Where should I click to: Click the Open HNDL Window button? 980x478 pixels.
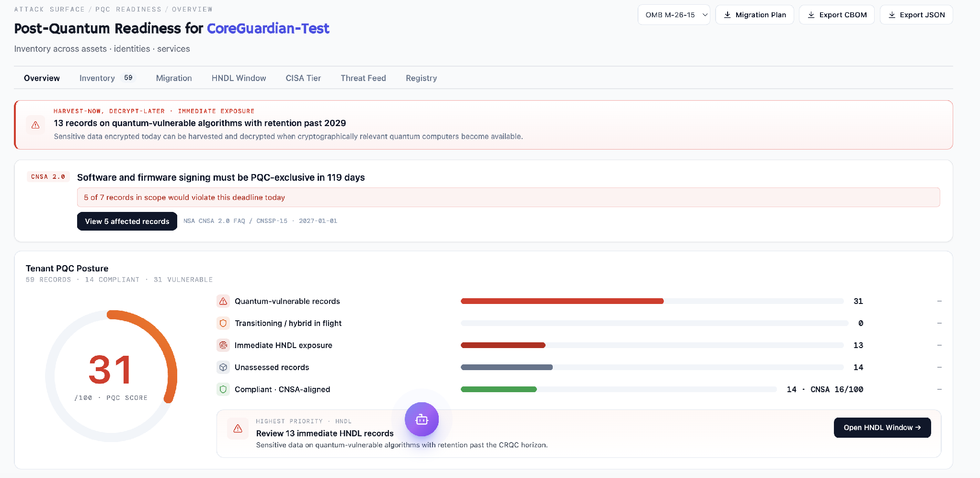[882, 428]
